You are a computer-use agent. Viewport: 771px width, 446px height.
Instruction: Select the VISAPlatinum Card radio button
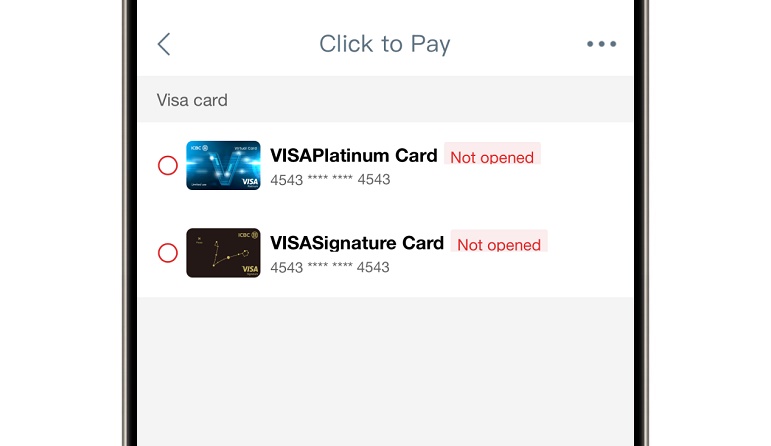(x=168, y=166)
